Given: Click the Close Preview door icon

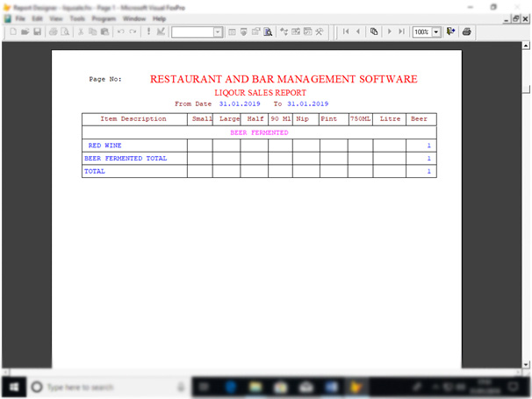Looking at the screenshot, I should 450,32.
